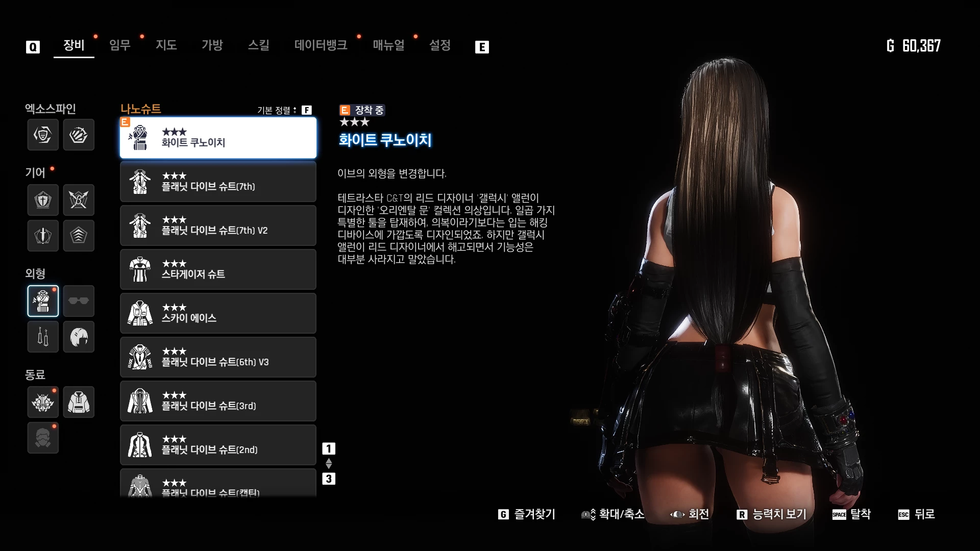980x551 pixels.
Task: Select 플래닛 다이브 슈트(7th) V2 suit
Action: [x=218, y=226]
